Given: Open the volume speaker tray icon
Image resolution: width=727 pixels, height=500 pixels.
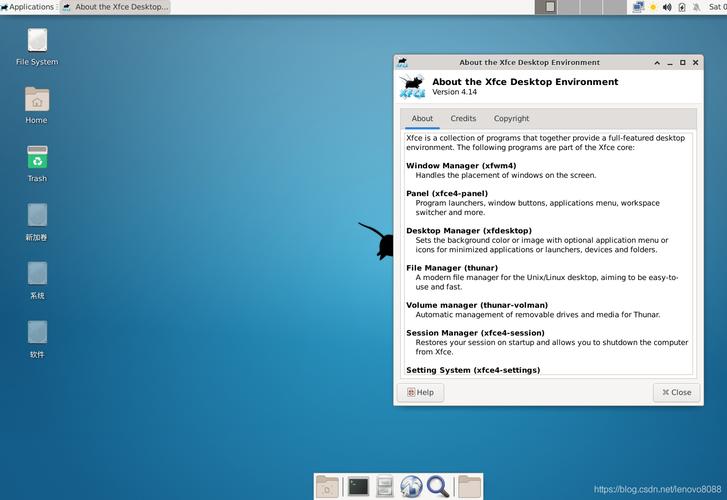Looking at the screenshot, I should tap(667, 7).
